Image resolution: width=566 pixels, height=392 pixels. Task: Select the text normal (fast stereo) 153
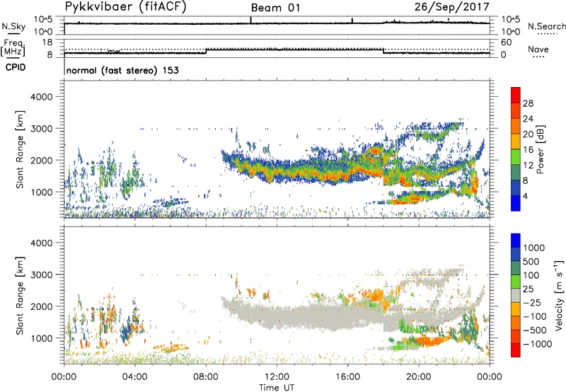pos(122,71)
